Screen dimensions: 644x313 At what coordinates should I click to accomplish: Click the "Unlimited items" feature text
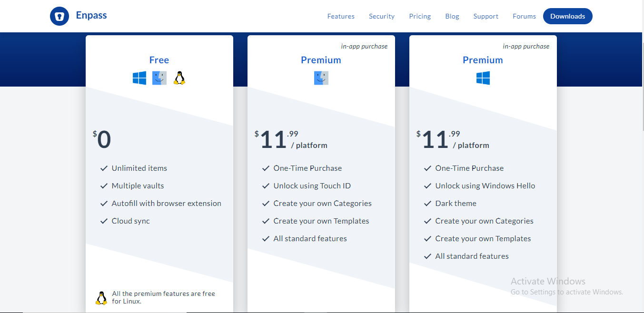139,168
